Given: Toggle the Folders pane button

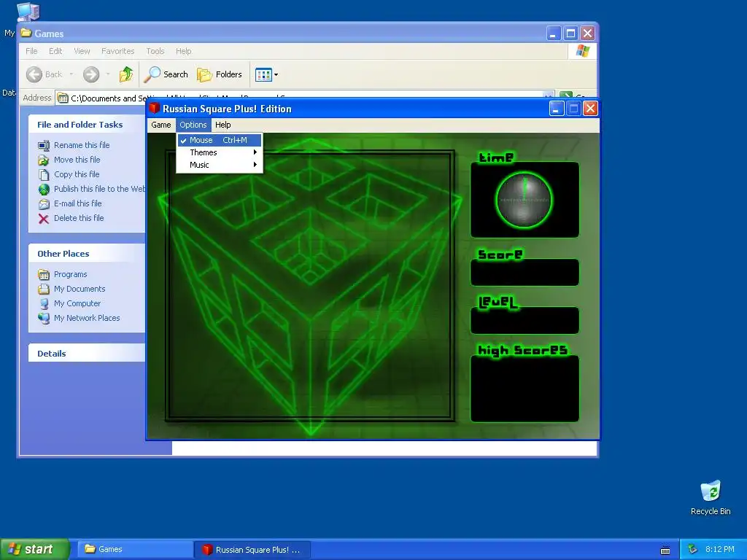Looking at the screenshot, I should [x=220, y=74].
